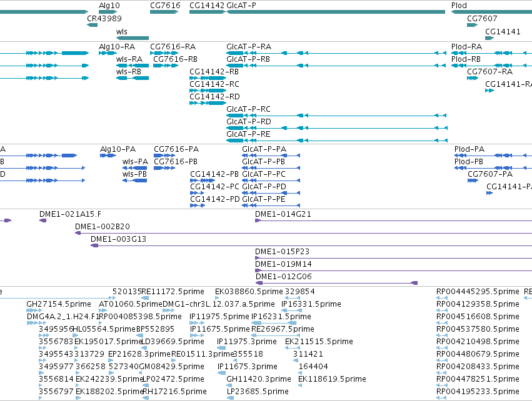The height and width of the screenshot is (401, 532).
Task: Select the IP11975.3prime EST label
Action: point(247,342)
